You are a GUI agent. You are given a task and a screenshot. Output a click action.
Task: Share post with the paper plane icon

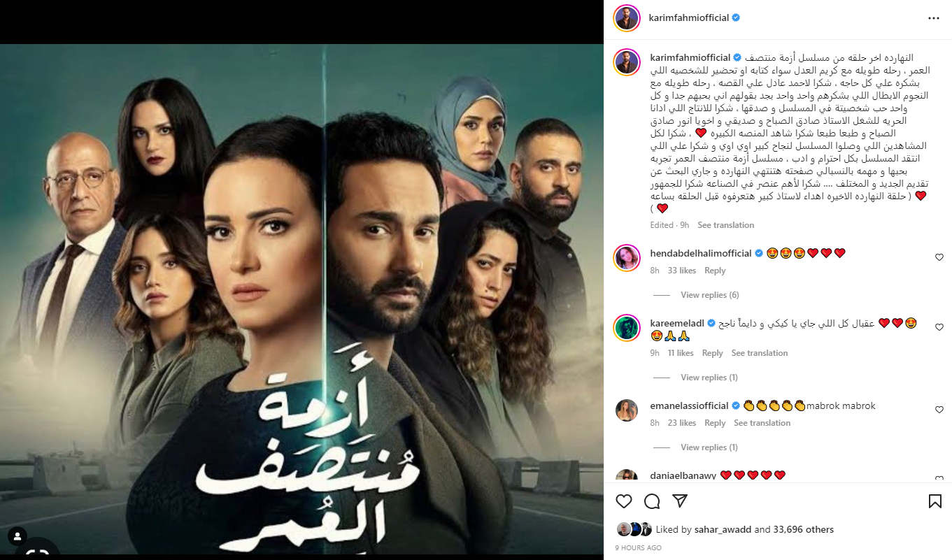(679, 501)
